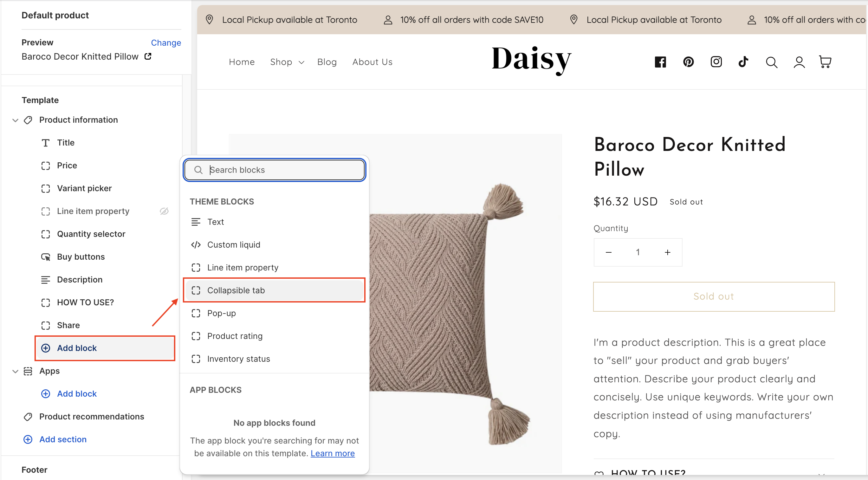
Task: Open previewed product via external link icon
Action: click(148, 56)
